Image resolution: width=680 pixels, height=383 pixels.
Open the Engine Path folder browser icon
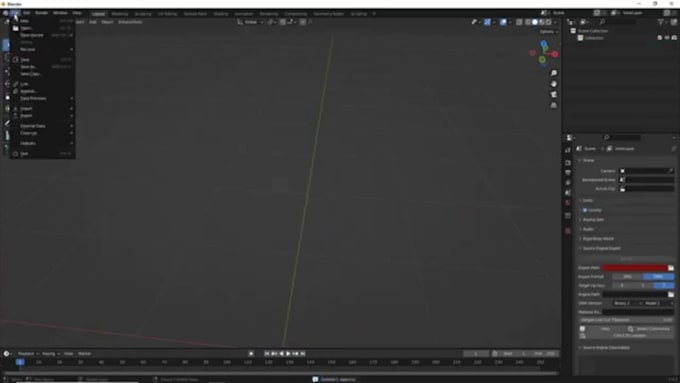(671, 295)
